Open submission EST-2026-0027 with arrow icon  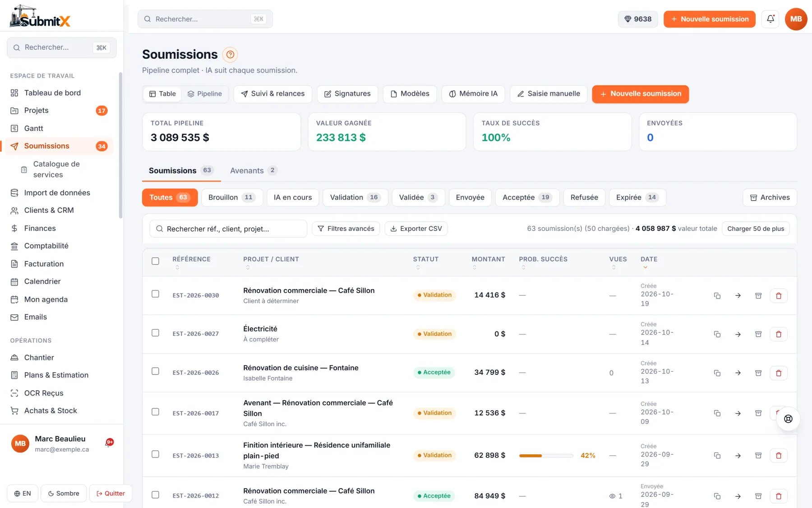[x=738, y=334]
